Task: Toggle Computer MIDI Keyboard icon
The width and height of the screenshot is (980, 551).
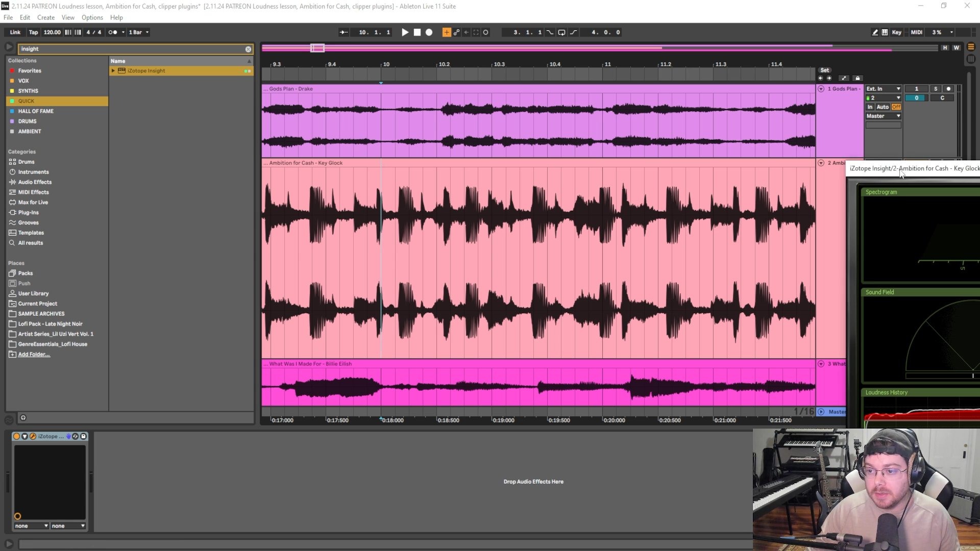Action: click(885, 32)
